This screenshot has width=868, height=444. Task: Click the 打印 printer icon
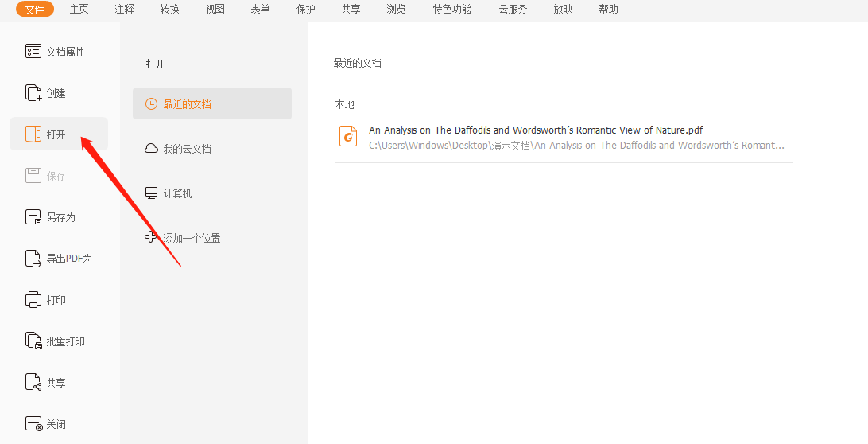[33, 300]
